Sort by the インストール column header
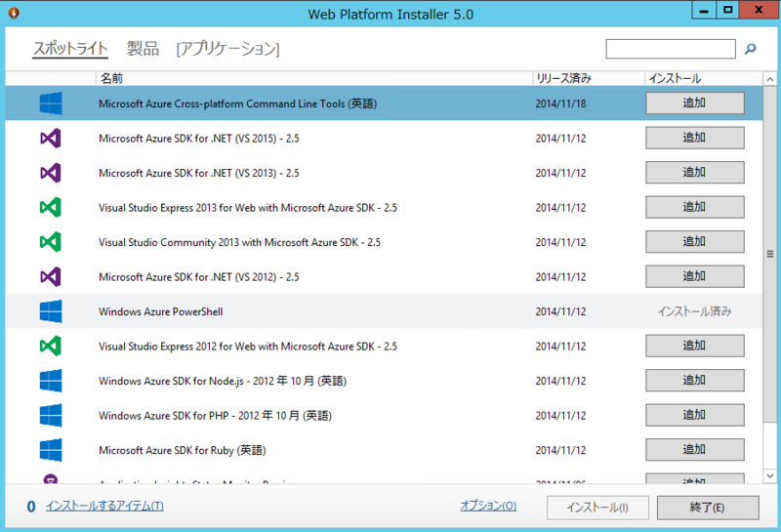 pyautogui.click(x=703, y=78)
